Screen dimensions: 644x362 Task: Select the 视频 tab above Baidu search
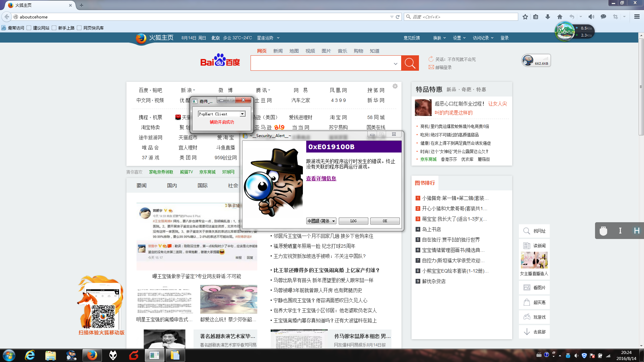click(310, 51)
